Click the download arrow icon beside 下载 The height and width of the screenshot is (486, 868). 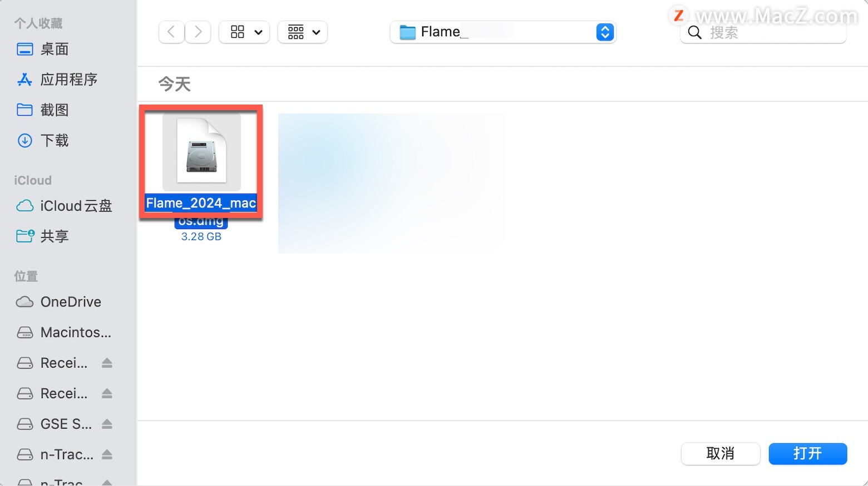(24, 141)
